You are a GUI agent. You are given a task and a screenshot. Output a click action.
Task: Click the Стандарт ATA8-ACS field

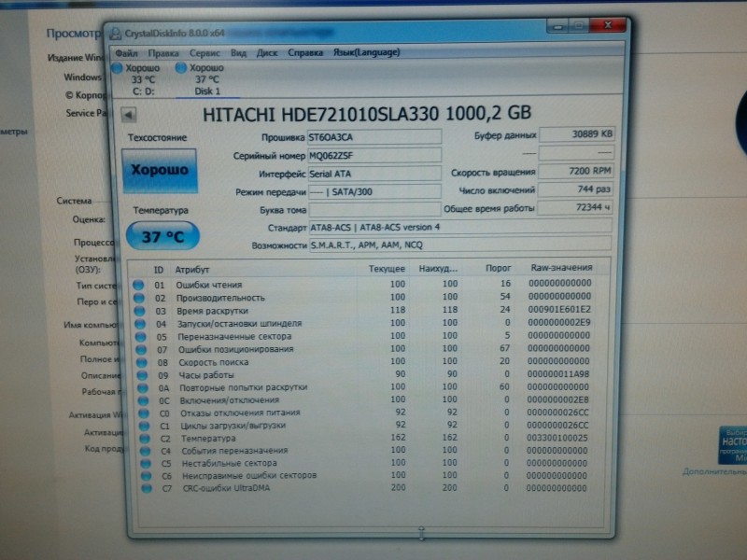(460, 227)
